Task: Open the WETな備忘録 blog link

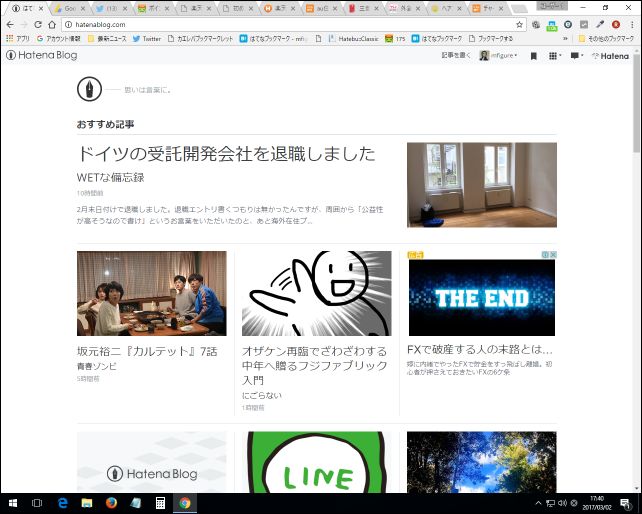Action: (111, 177)
